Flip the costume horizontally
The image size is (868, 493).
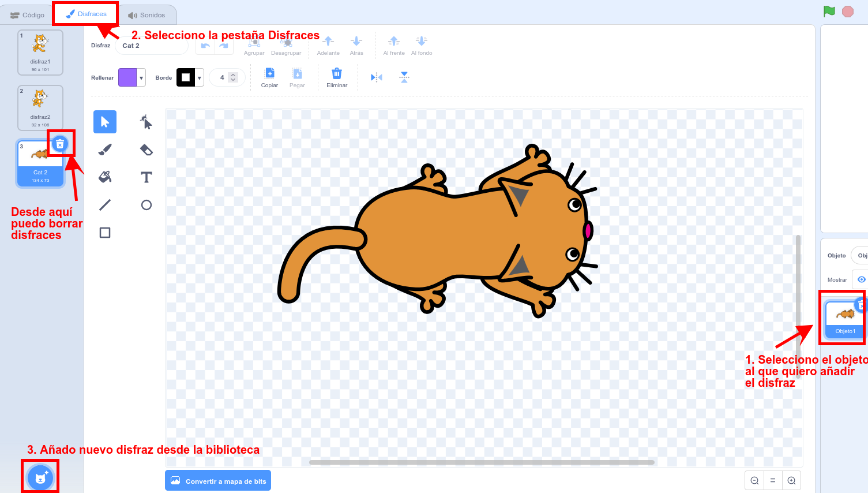point(377,77)
